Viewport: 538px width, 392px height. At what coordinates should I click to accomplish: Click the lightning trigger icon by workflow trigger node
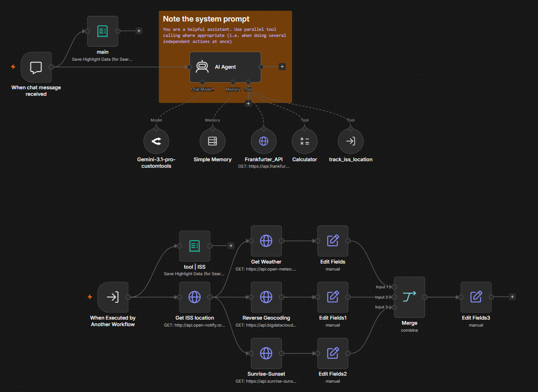click(x=90, y=297)
